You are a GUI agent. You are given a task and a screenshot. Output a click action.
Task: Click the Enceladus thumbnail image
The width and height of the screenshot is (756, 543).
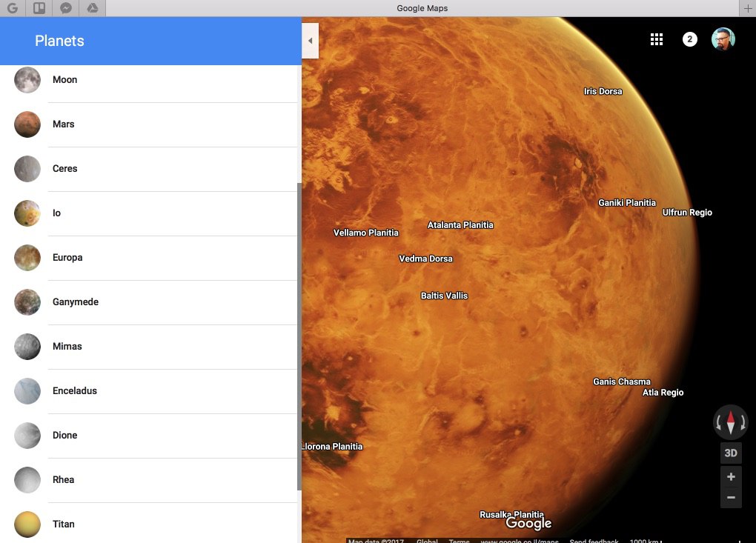27,390
